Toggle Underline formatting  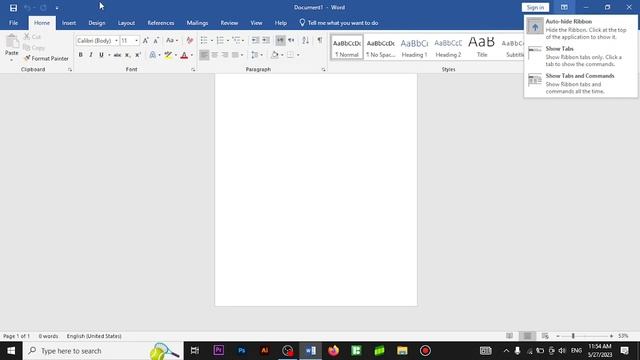pos(101,55)
